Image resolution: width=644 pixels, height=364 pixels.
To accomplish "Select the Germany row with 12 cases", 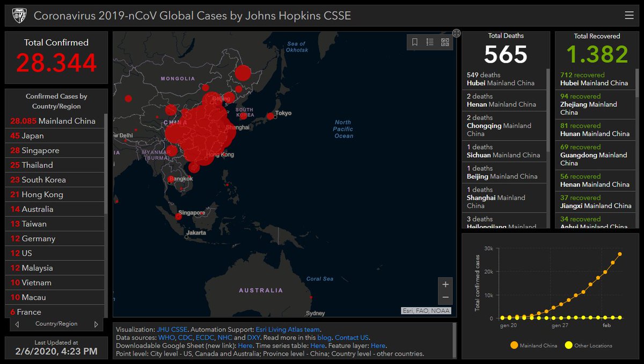I will (55, 238).
